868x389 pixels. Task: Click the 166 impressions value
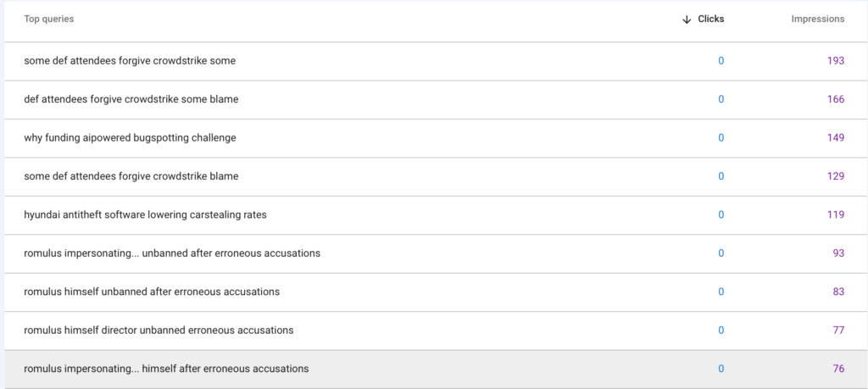click(836, 99)
